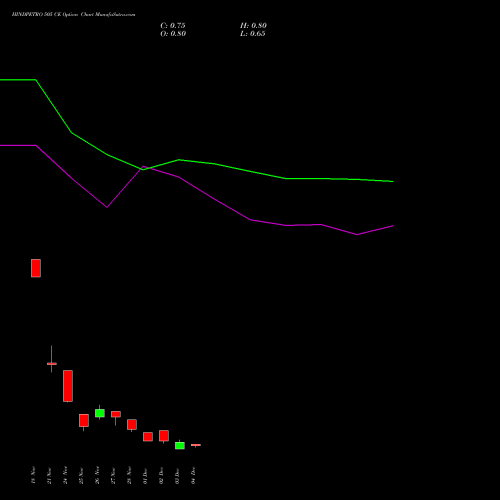Click the 28 Nov date label

point(129,475)
